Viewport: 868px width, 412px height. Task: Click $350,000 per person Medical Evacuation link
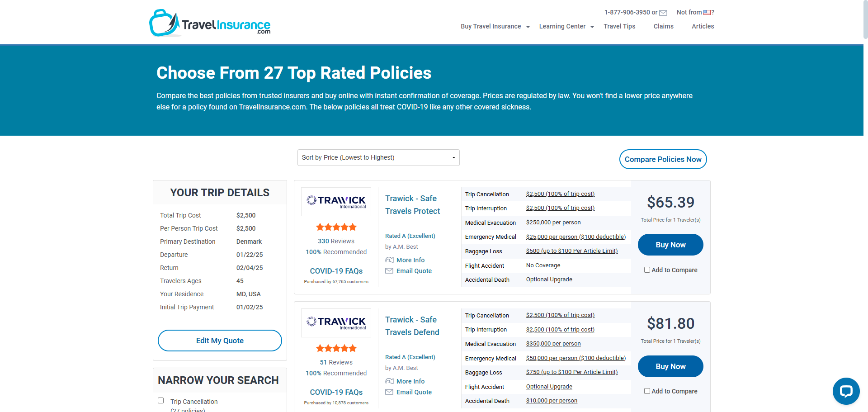[553, 344]
